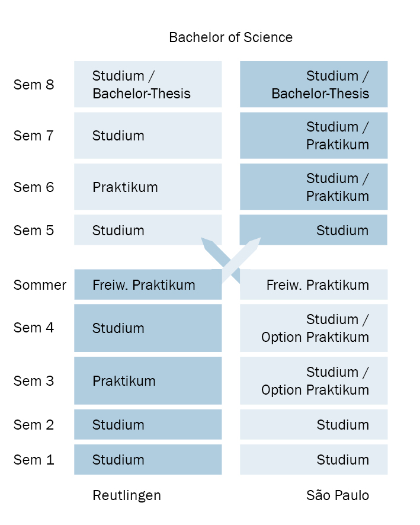Select the Reutlingen Sem 3 Praktikum box
This screenshot has height=525, width=420.
pos(148,380)
